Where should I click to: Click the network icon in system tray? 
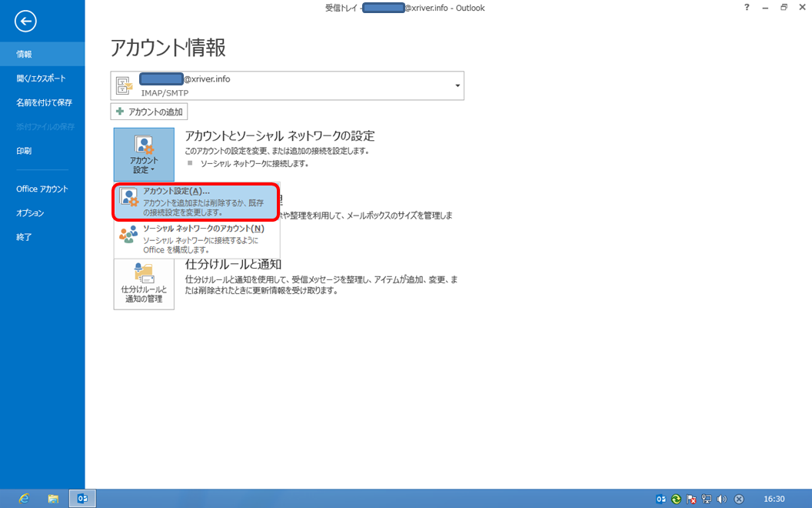pyautogui.click(x=707, y=499)
